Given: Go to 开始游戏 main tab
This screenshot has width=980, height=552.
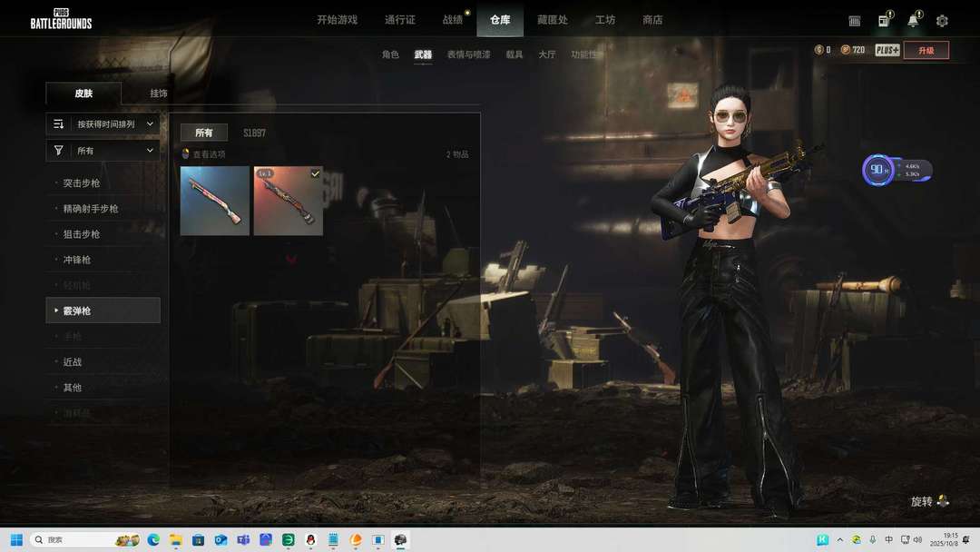Looking at the screenshot, I should [x=337, y=20].
